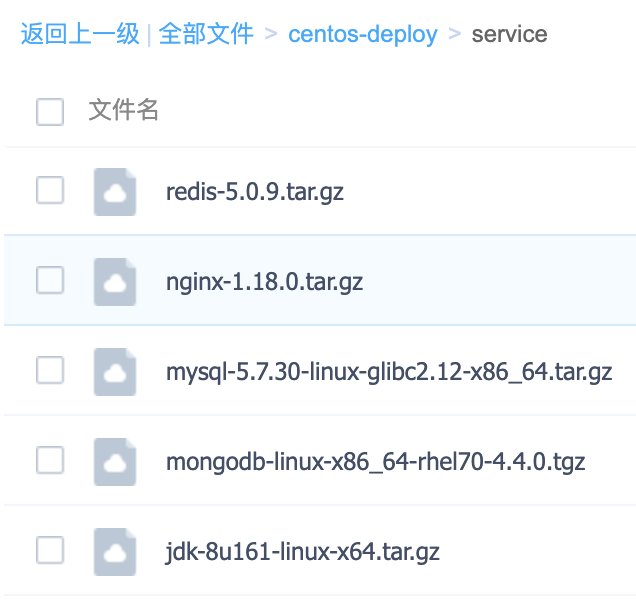Click the mysql-5.7.30 archive file icon
The height and width of the screenshot is (608, 636).
pyautogui.click(x=115, y=372)
